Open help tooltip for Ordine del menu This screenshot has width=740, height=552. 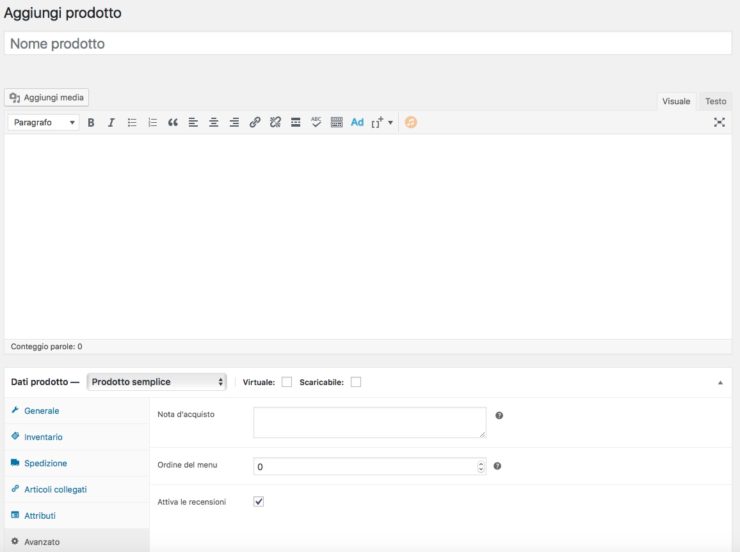click(x=497, y=466)
